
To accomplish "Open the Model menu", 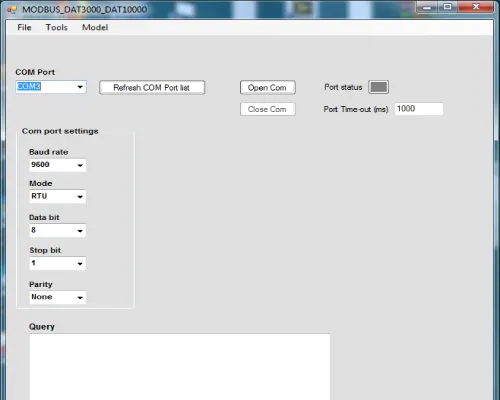I will coord(95,27).
